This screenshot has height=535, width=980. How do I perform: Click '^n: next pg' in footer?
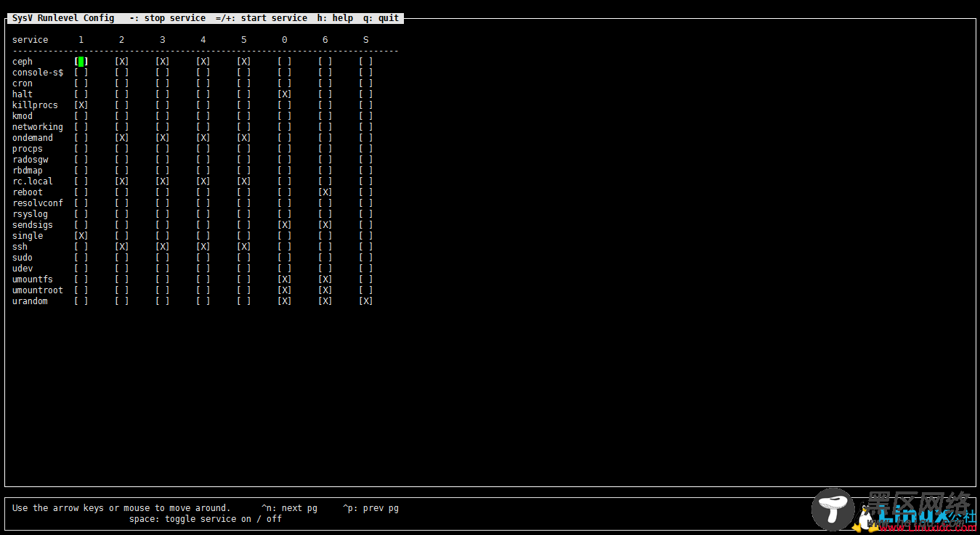(x=290, y=508)
